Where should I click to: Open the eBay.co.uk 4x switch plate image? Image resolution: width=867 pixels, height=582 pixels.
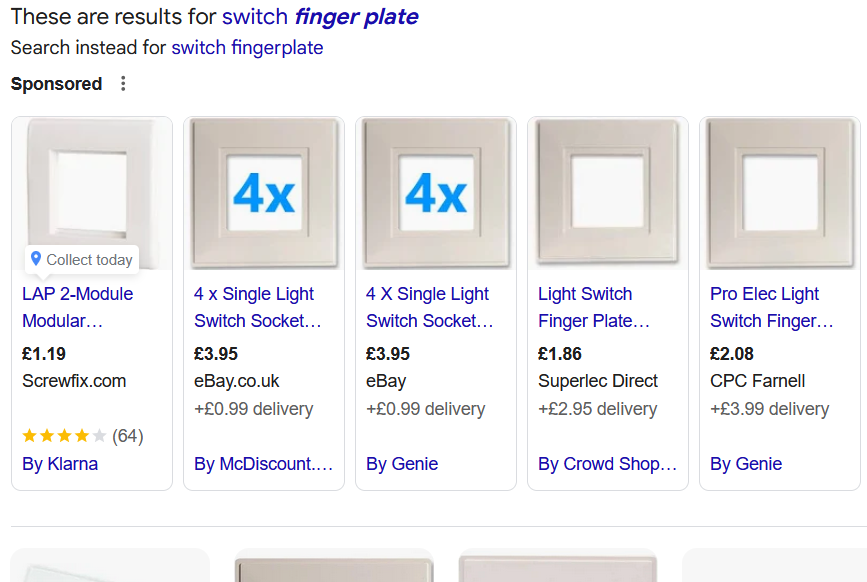coord(264,194)
